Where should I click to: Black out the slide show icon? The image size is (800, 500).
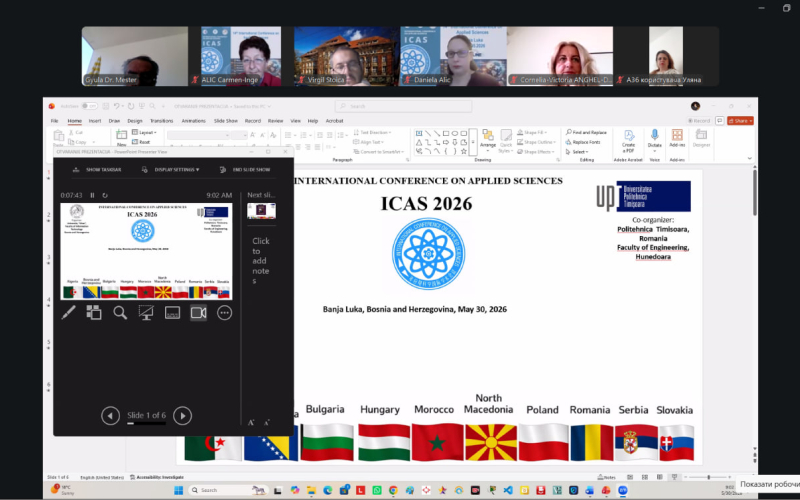point(146,312)
